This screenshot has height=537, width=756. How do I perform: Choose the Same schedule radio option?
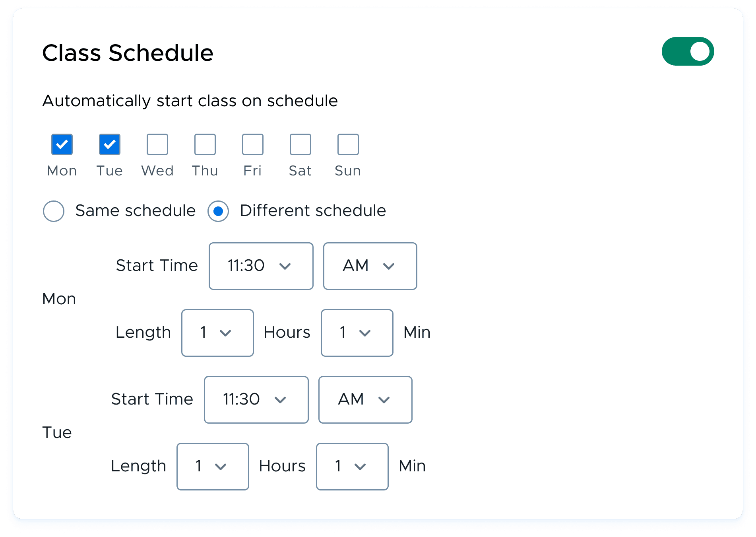54,211
